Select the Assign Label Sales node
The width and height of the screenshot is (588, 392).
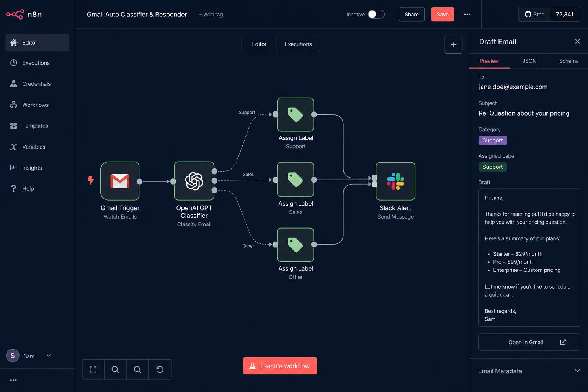pyautogui.click(x=296, y=180)
